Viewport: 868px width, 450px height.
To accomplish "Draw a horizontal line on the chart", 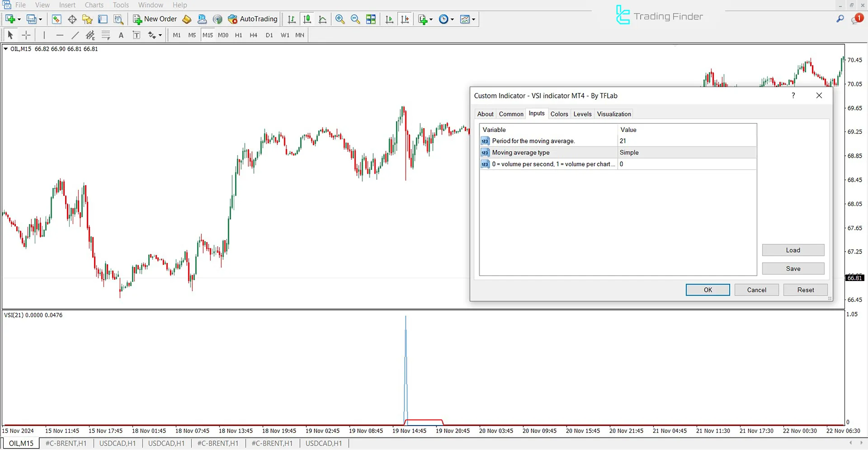I will [60, 35].
